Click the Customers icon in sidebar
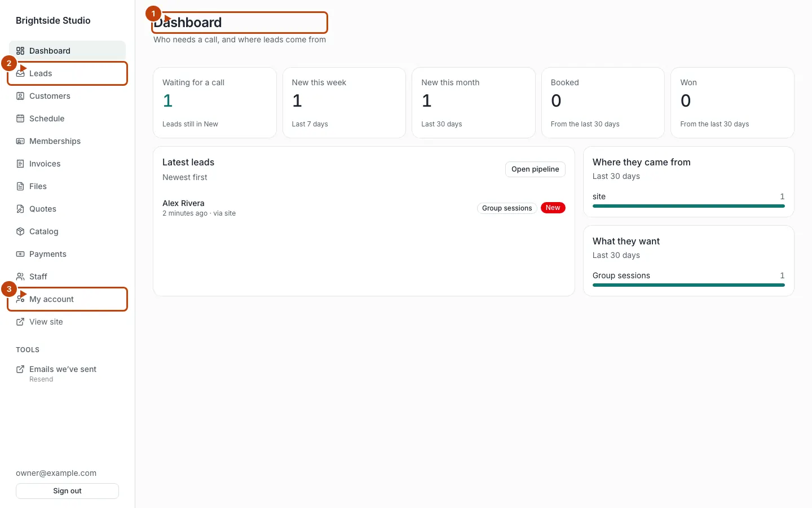The height and width of the screenshot is (508, 812). [20, 96]
